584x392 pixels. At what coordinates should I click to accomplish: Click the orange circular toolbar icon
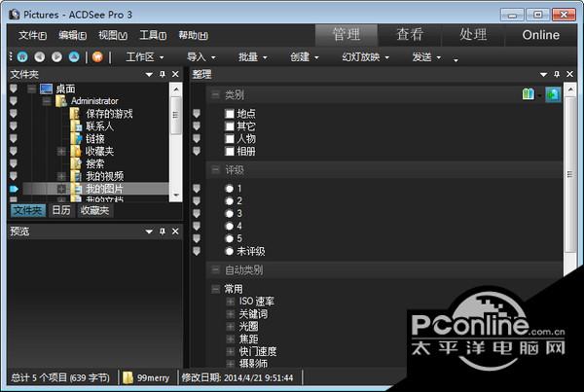coord(97,57)
